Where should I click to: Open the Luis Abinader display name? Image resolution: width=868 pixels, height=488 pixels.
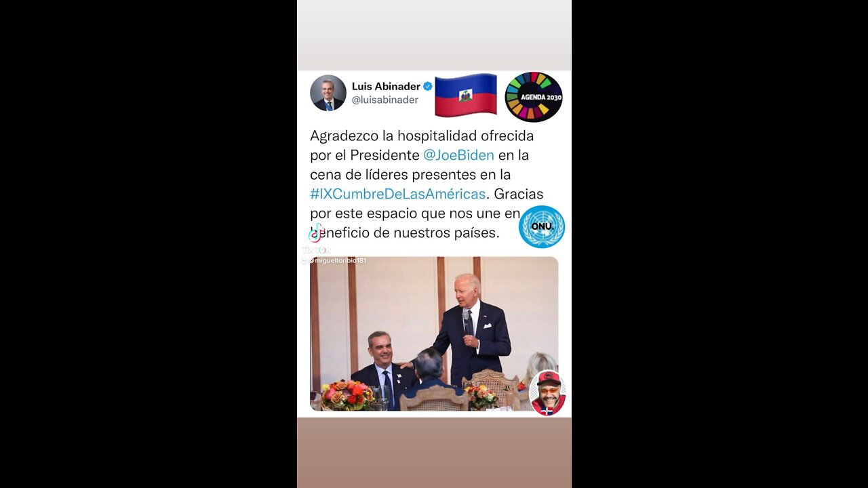386,86
